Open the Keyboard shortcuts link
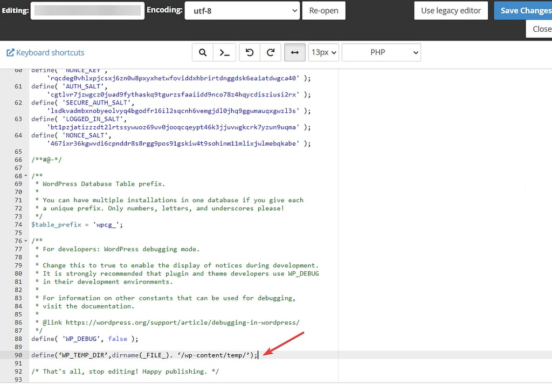552x392 pixels. 50,52
